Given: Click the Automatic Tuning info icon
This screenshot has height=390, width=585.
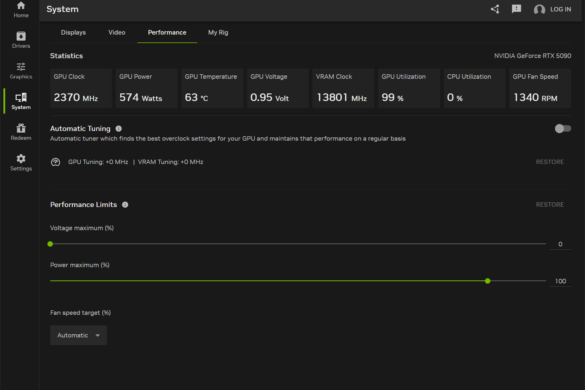Looking at the screenshot, I should [x=119, y=129].
